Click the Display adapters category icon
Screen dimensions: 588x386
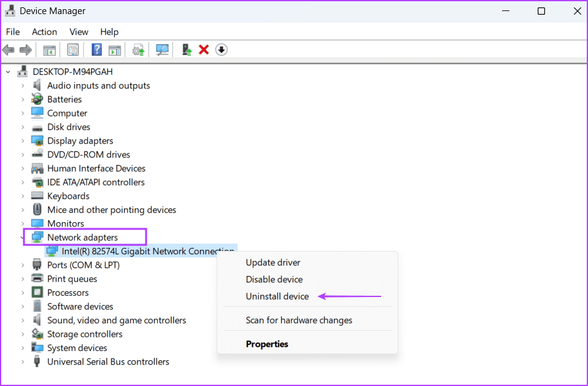(x=37, y=141)
